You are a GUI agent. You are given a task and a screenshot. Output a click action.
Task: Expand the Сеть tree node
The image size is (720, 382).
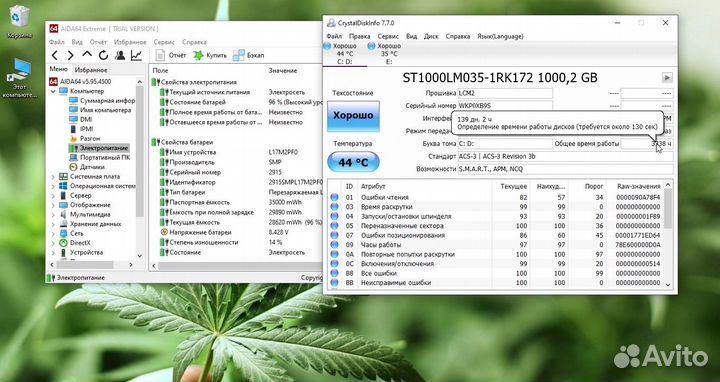tap(53, 234)
